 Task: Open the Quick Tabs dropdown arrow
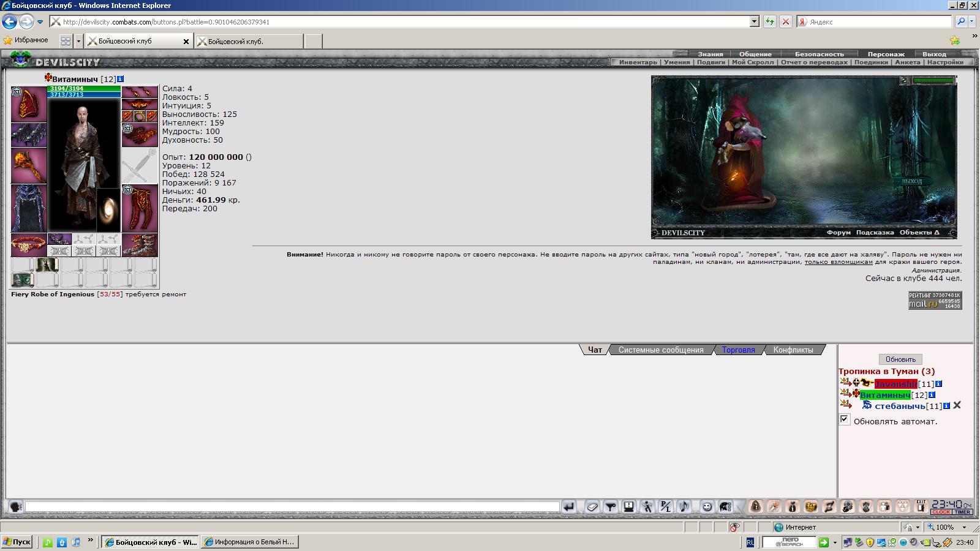[78, 41]
